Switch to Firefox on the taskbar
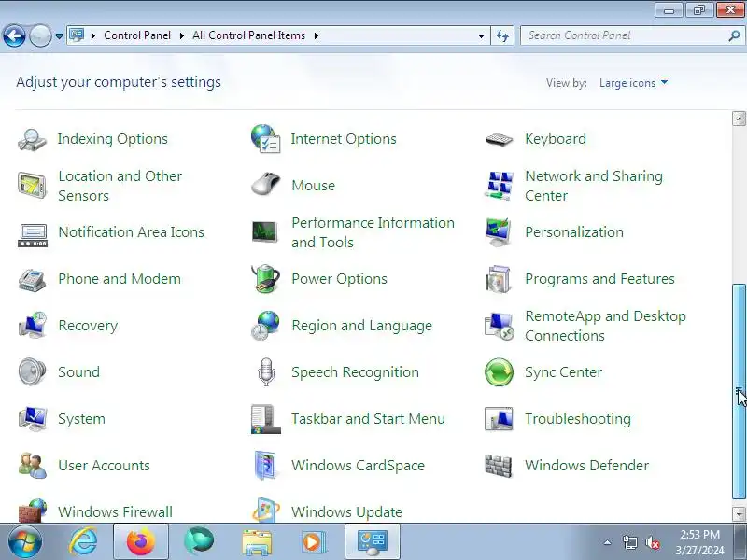Viewport: 747px width, 560px height. click(x=141, y=542)
